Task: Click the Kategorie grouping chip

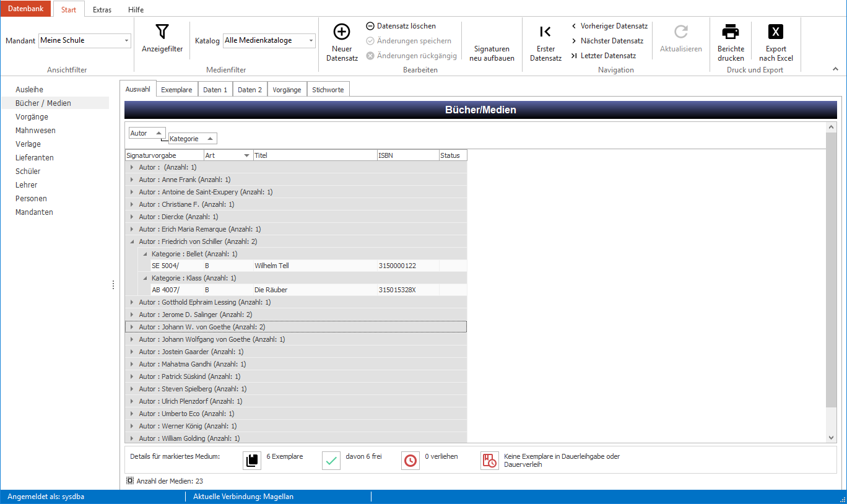Action: (x=193, y=139)
